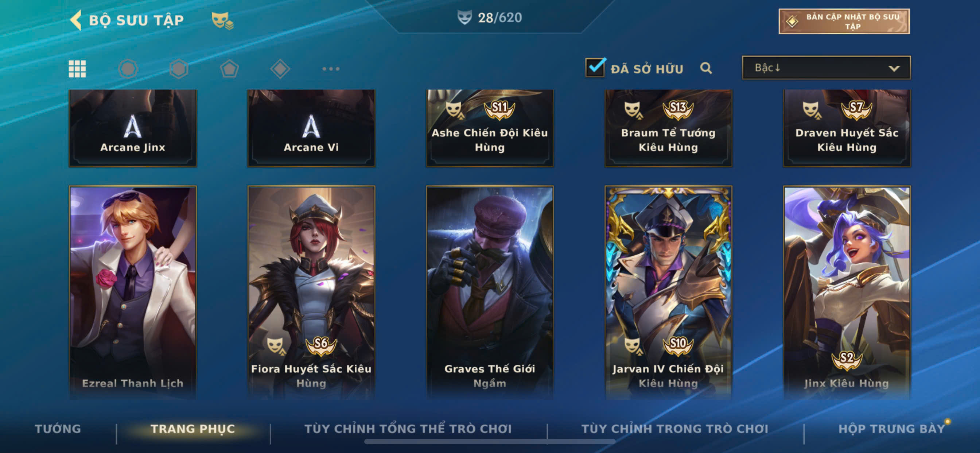Open more filters via three dots
Screen dimensions: 980x453
(331, 69)
